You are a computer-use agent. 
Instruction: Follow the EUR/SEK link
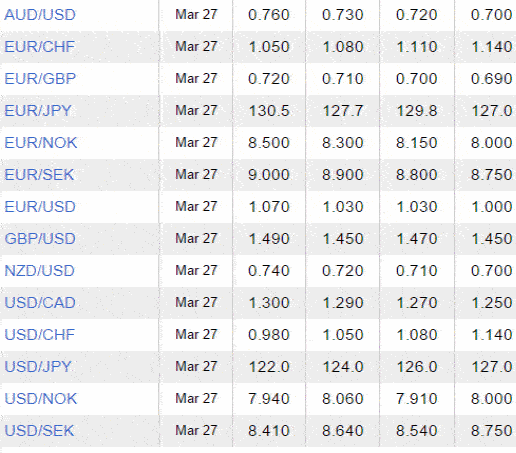[x=39, y=175]
